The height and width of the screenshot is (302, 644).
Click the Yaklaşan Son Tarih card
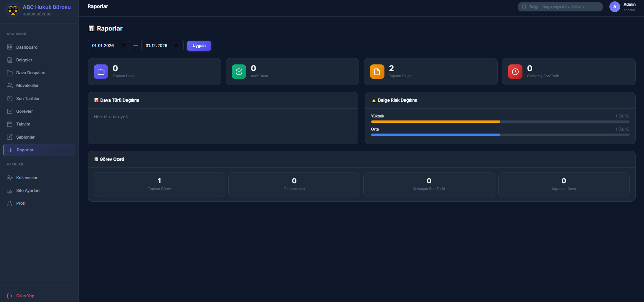(429, 184)
